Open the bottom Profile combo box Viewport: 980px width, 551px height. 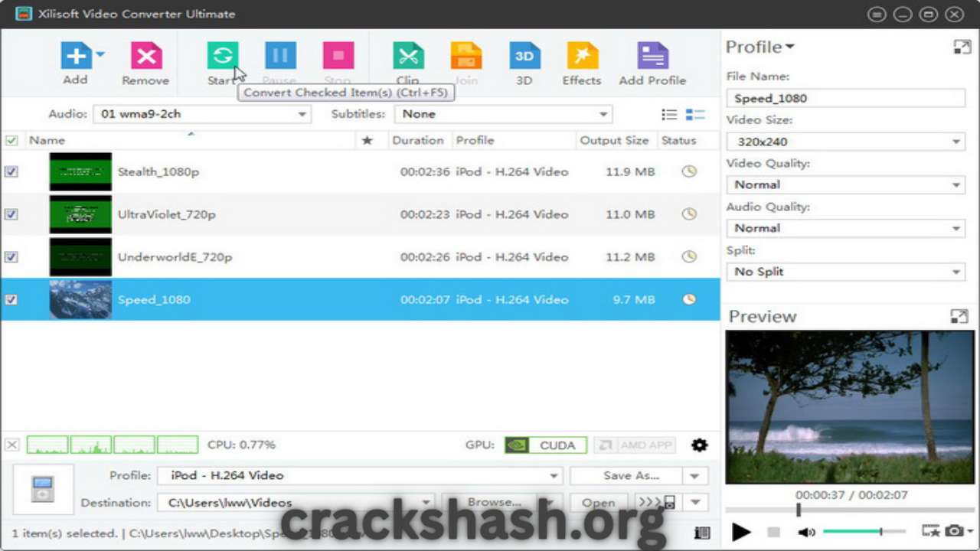pos(360,475)
